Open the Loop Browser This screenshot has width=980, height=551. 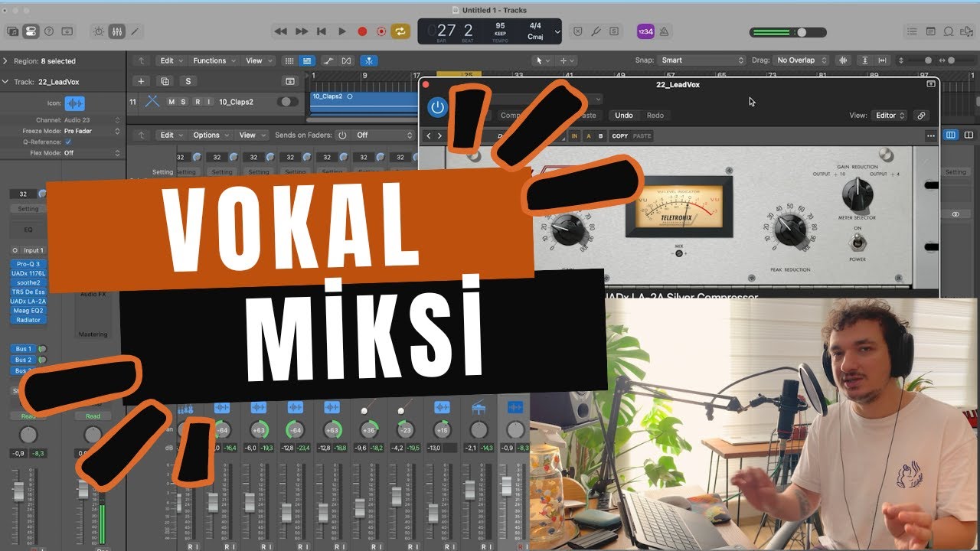[x=949, y=31]
